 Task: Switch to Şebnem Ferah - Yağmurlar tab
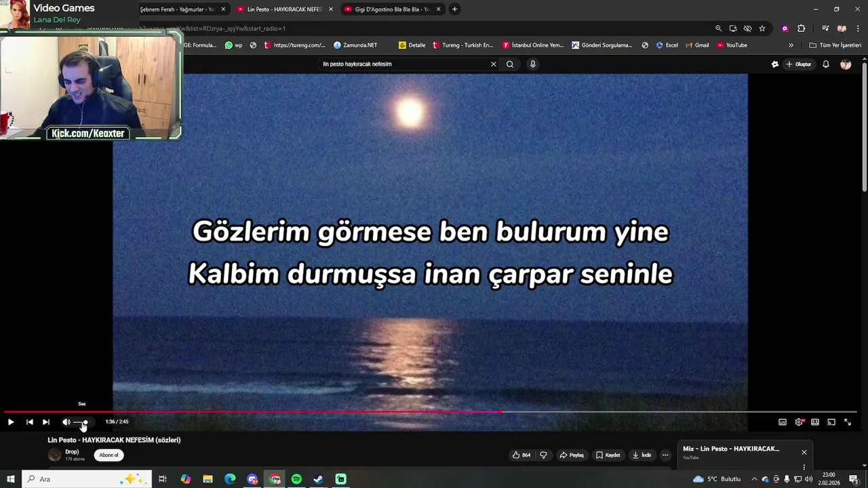(x=178, y=9)
